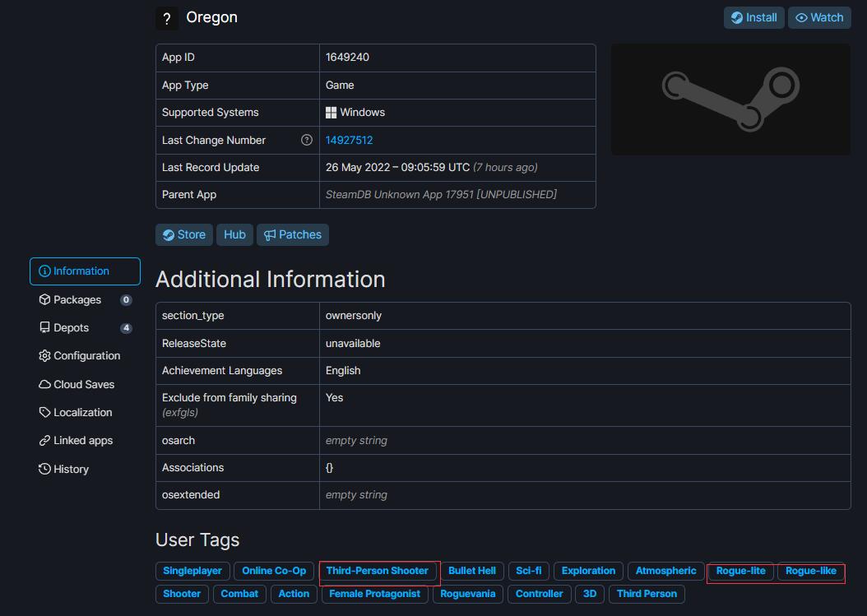Click the Singleplayer user tag

(x=192, y=571)
